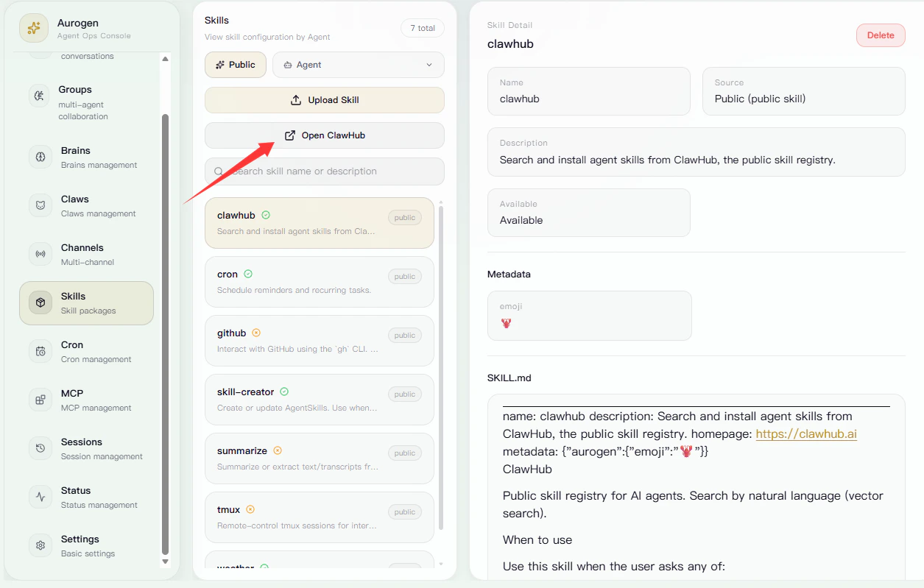Go to Claws management
The image size is (924, 588).
tap(86, 205)
